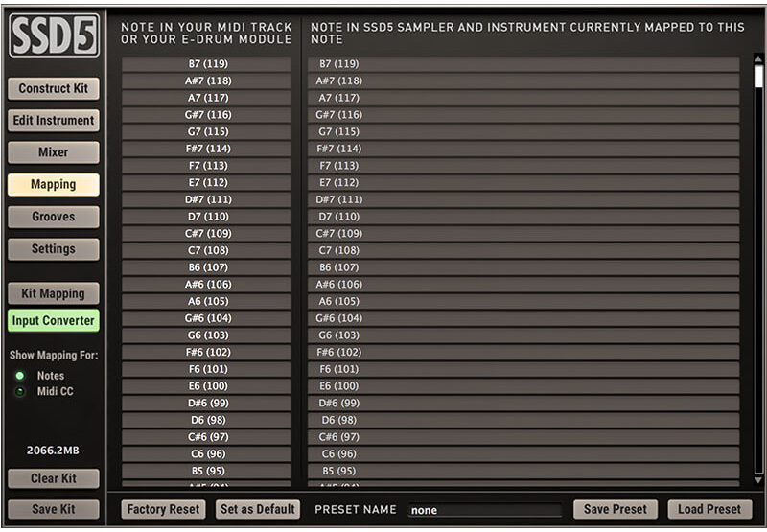Click SSD5 sampler mapping row A#6 (106)
The image size is (767, 532).
click(523, 284)
